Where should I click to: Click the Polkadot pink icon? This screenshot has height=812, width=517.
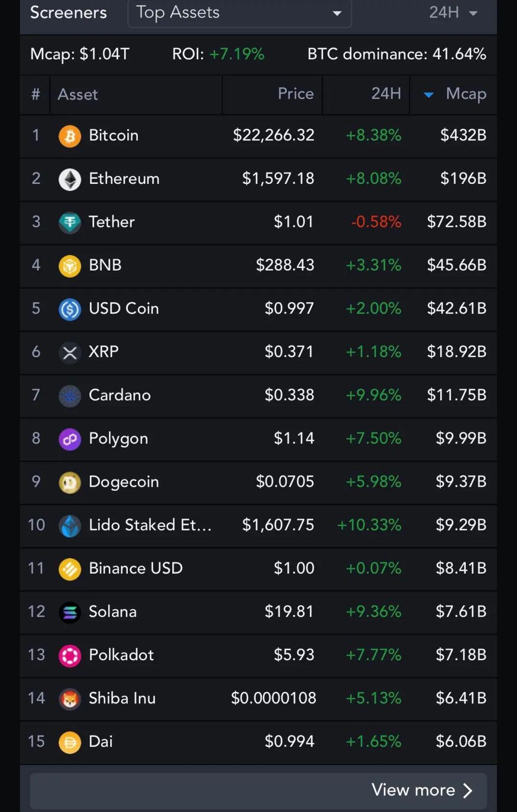coord(70,655)
